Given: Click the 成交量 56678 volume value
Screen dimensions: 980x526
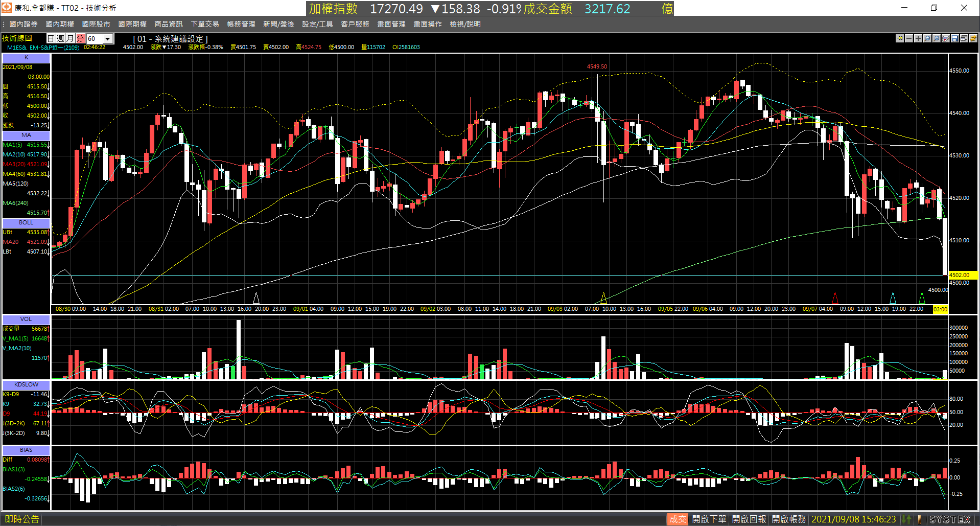Looking at the screenshot, I should [x=26, y=329].
